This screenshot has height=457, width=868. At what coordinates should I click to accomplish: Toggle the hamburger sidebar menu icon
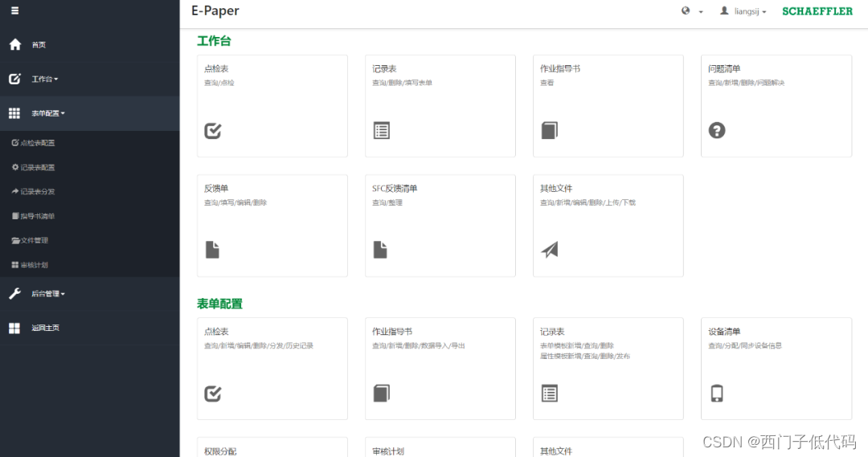(15, 10)
